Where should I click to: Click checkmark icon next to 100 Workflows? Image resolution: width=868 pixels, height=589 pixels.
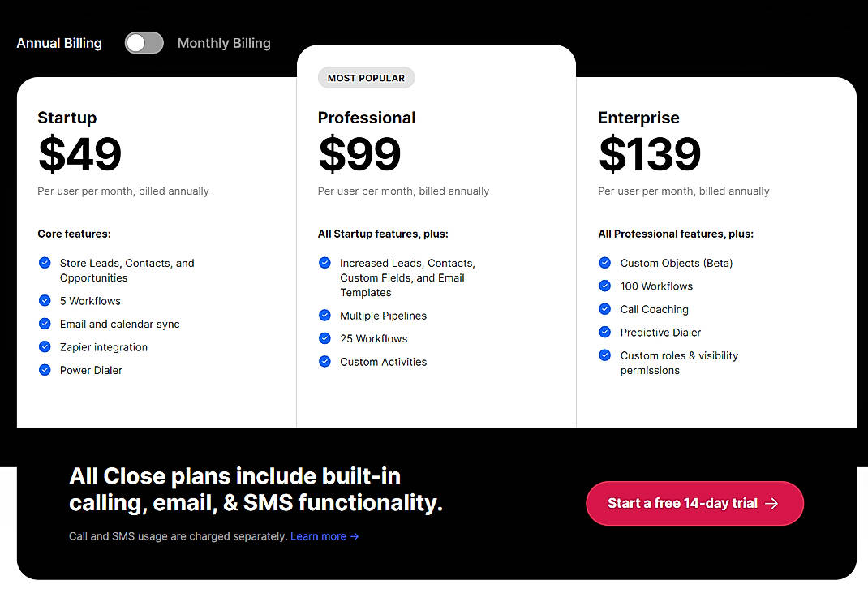pyautogui.click(x=604, y=286)
